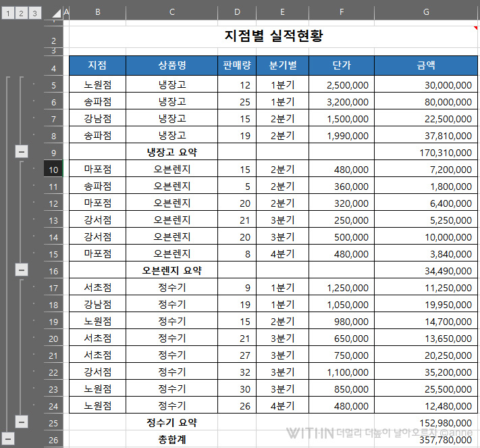The height and width of the screenshot is (448, 480).
Task: Select amount 80,000,000
Action: coord(426,101)
